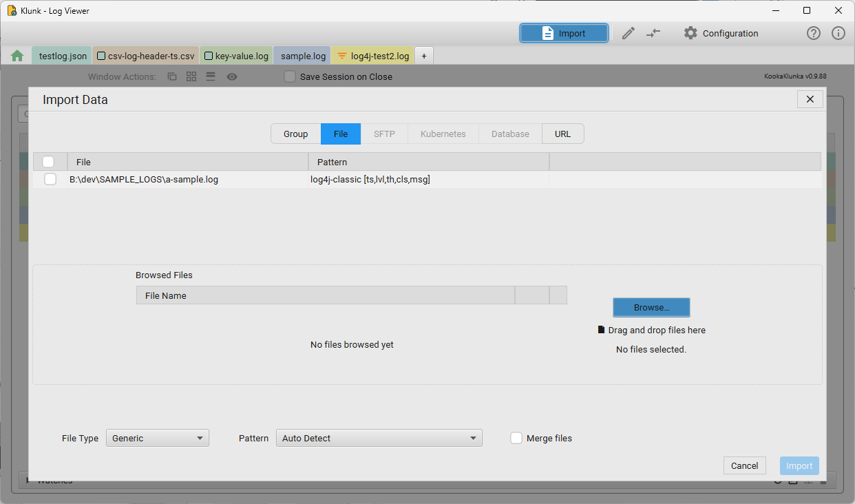Select the URL import source
Viewport: 855px width, 504px height.
click(x=563, y=134)
